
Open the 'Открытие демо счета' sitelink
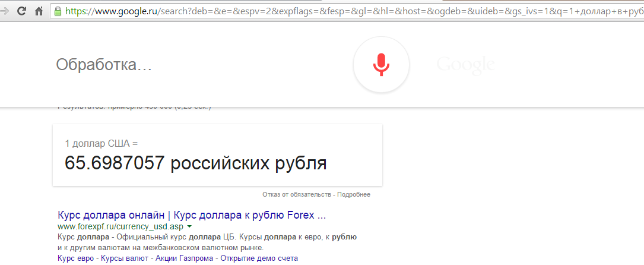(x=259, y=258)
